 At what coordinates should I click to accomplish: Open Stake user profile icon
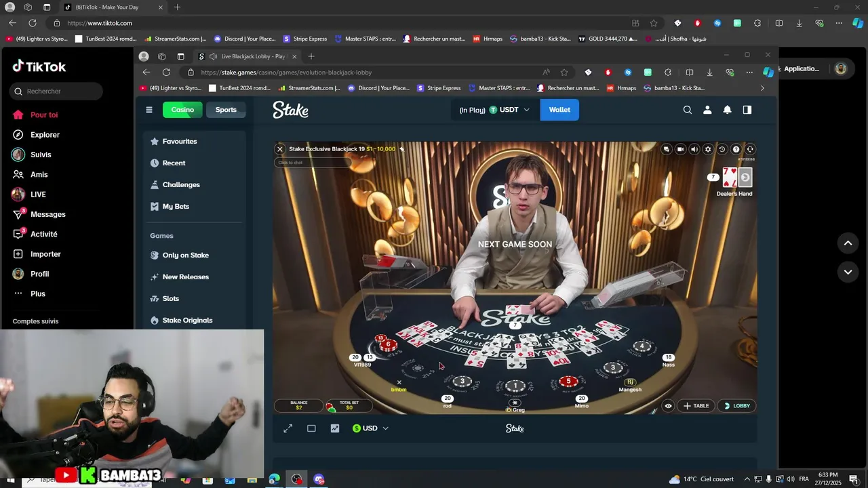(x=707, y=110)
